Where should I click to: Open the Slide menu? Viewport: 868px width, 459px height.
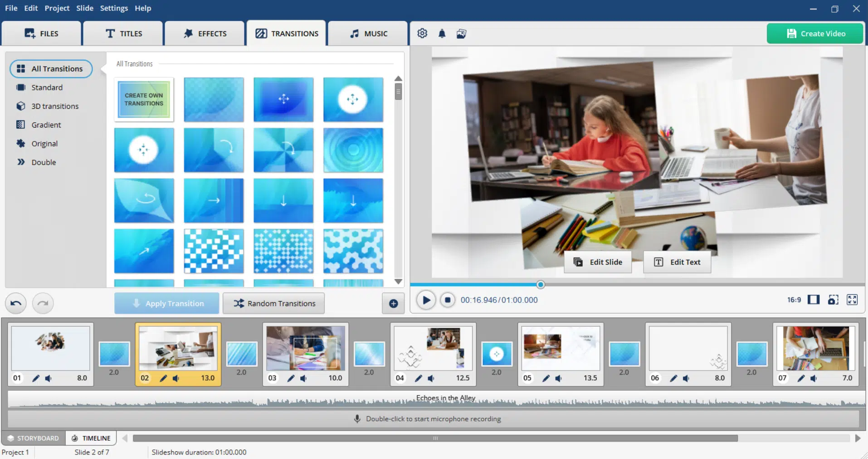84,8
